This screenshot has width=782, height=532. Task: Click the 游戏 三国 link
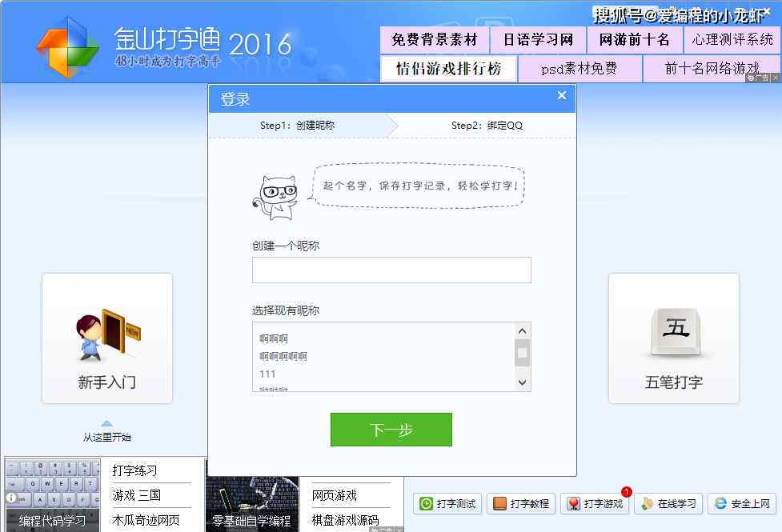pyautogui.click(x=137, y=495)
